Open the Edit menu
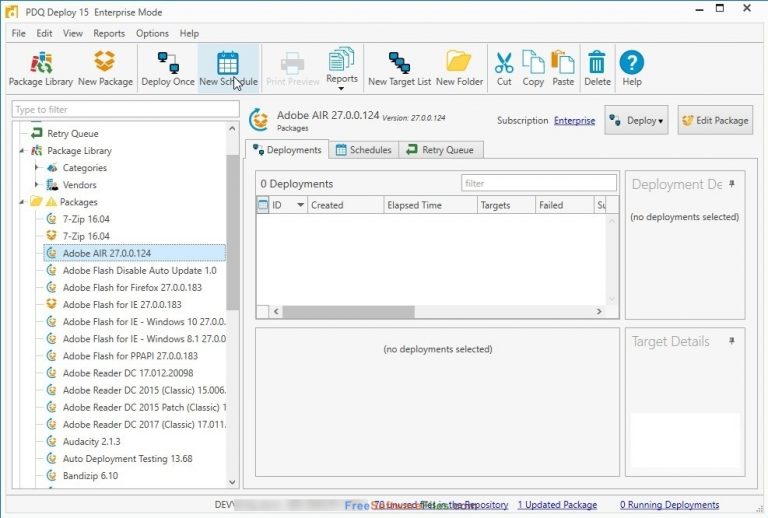 click(x=44, y=33)
